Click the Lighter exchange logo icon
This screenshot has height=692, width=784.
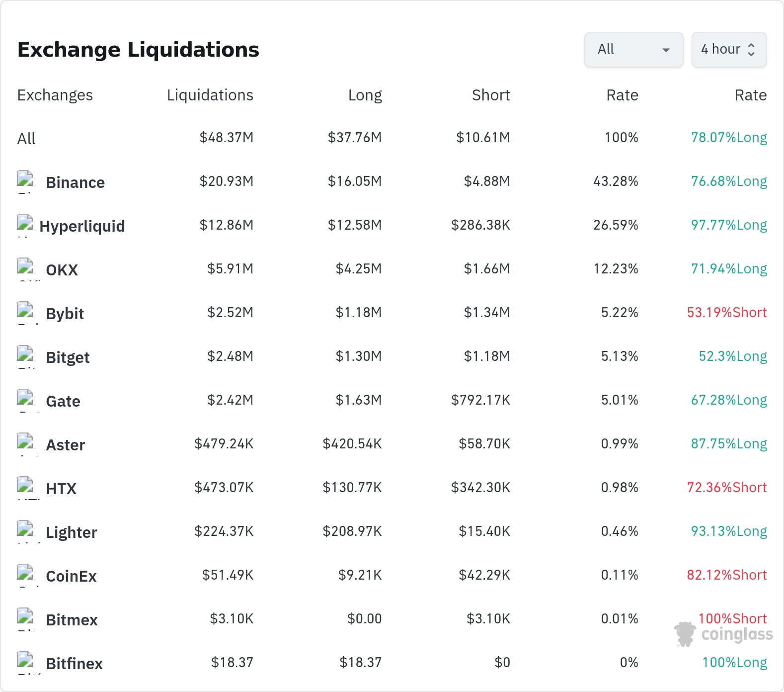coord(25,531)
